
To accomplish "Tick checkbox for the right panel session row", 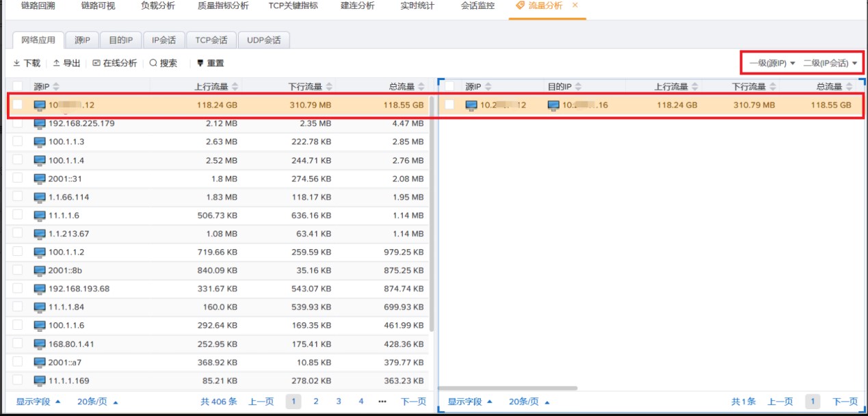I will [449, 105].
